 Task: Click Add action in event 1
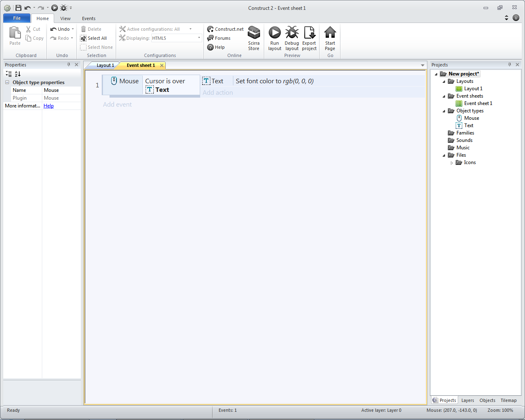pos(218,93)
